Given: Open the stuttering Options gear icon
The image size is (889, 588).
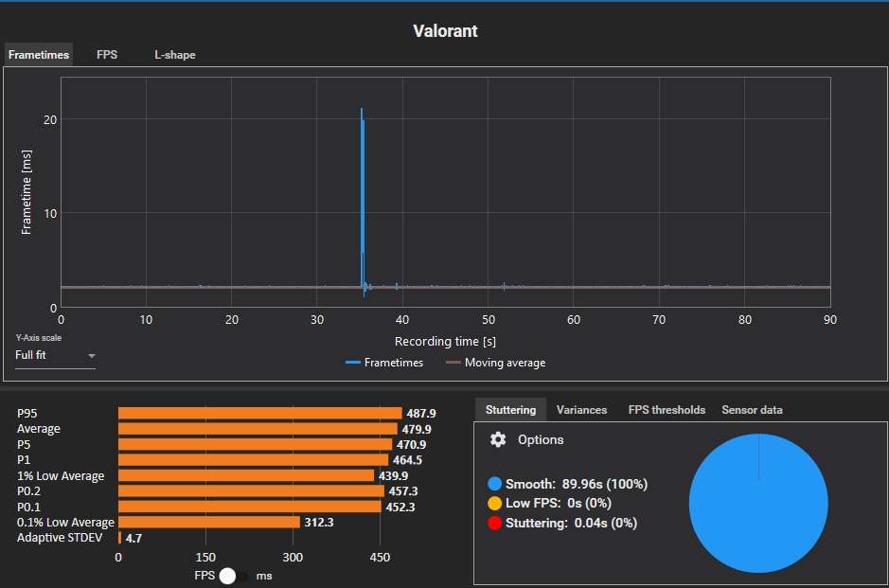Looking at the screenshot, I should coord(498,439).
